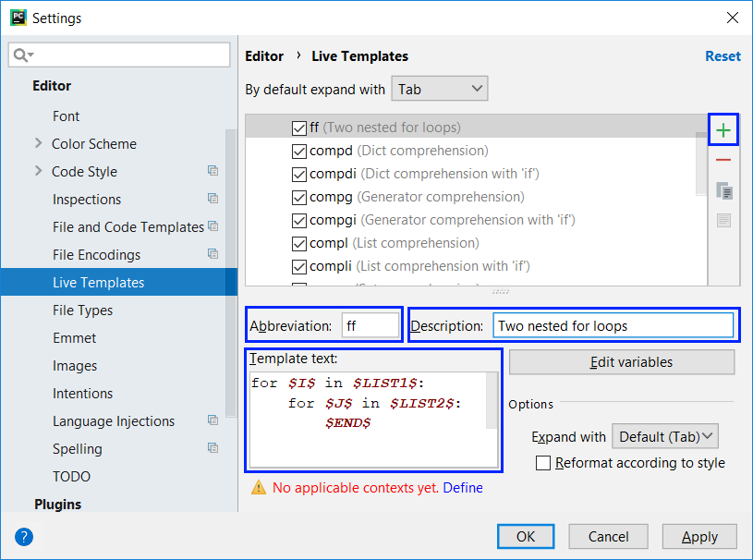Click the green plus add template icon
The image size is (753, 560).
pos(723,130)
